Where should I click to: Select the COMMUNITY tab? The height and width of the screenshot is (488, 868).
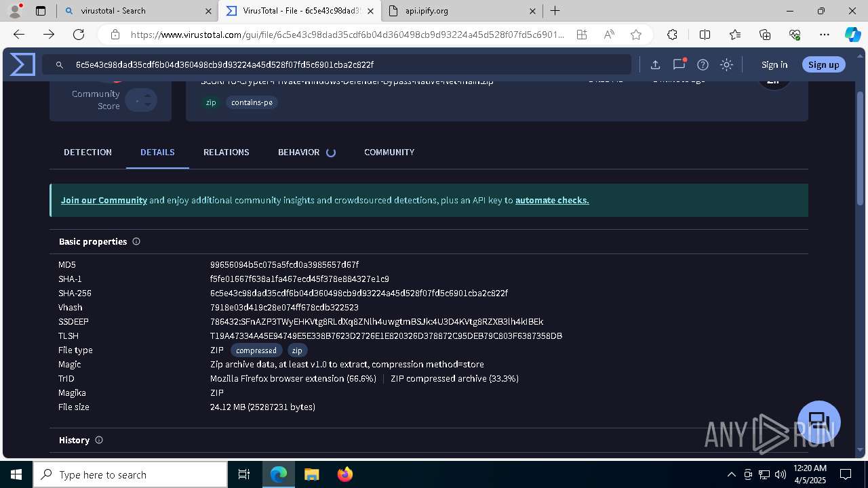tap(389, 152)
